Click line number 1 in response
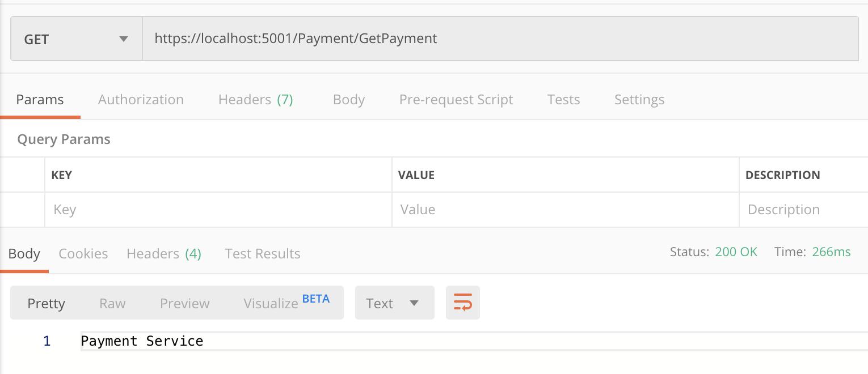 point(47,341)
